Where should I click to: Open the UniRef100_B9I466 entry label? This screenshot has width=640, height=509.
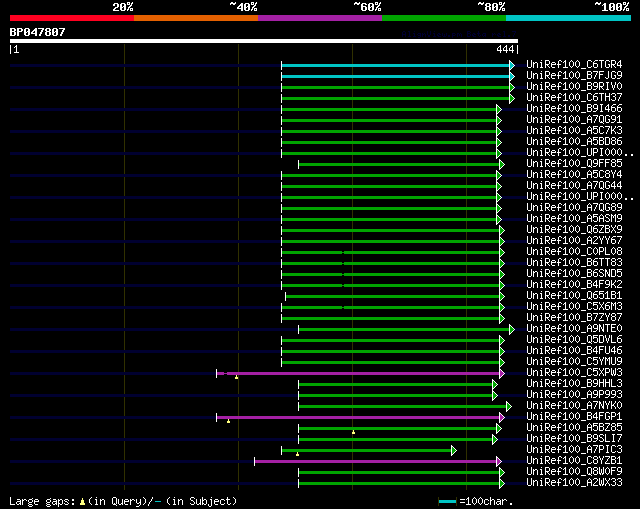pyautogui.click(x=574, y=109)
